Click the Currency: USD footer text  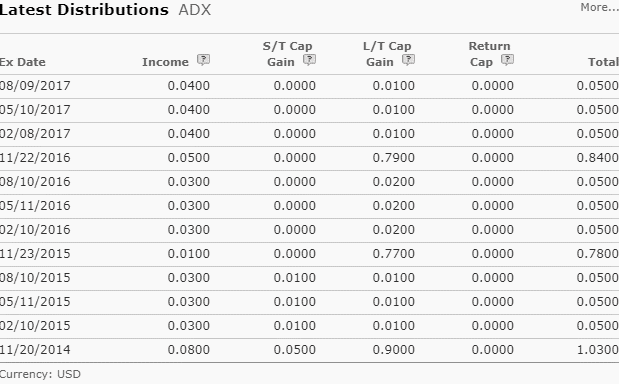[40, 374]
